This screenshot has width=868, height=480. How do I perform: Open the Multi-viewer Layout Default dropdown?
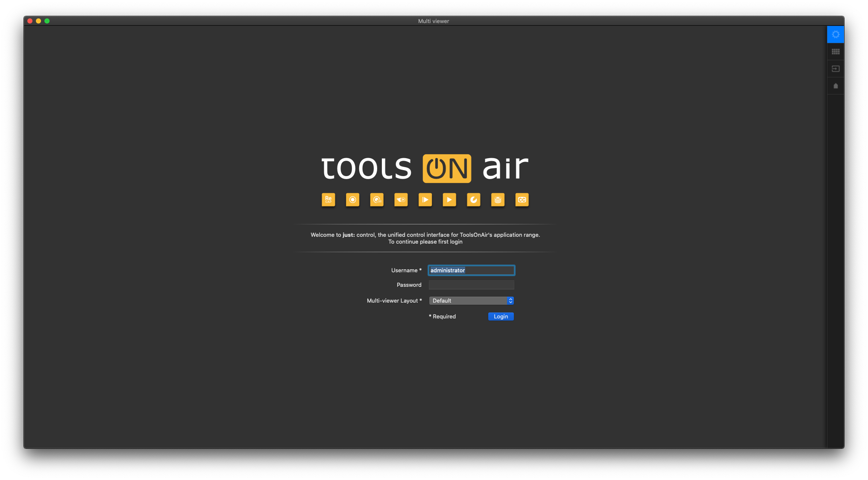pos(472,300)
